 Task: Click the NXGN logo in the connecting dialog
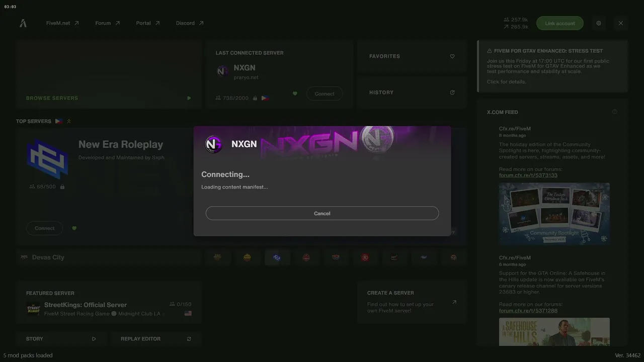213,144
